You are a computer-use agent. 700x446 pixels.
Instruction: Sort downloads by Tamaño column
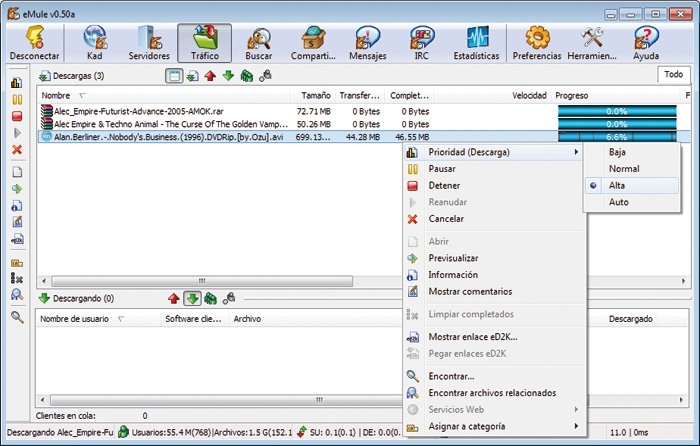coord(312,96)
